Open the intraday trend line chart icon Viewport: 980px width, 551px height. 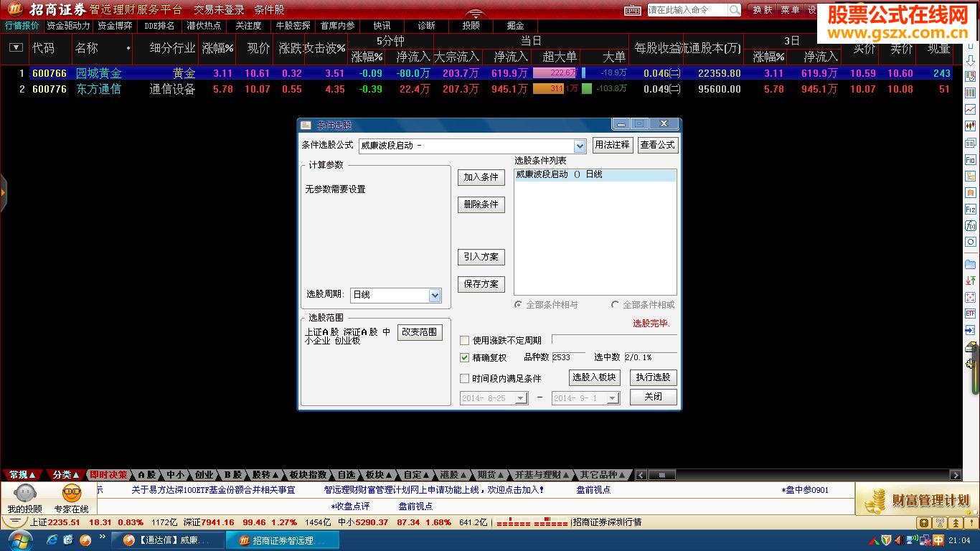point(971,110)
